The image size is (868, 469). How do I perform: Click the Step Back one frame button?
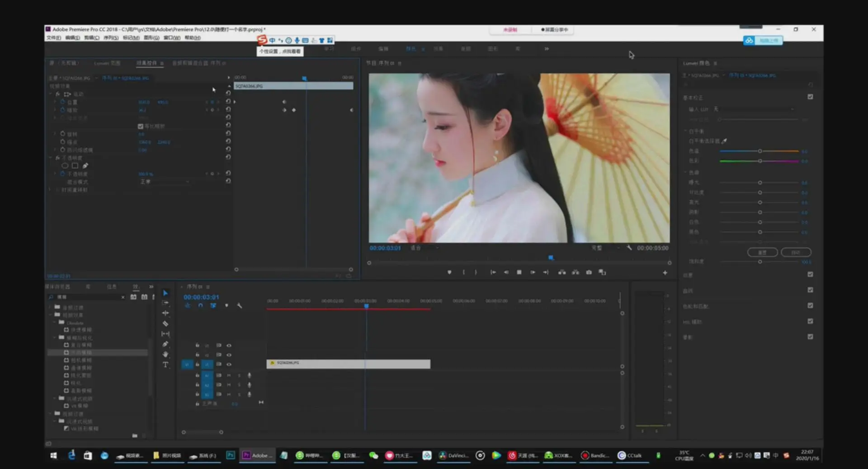click(x=506, y=272)
